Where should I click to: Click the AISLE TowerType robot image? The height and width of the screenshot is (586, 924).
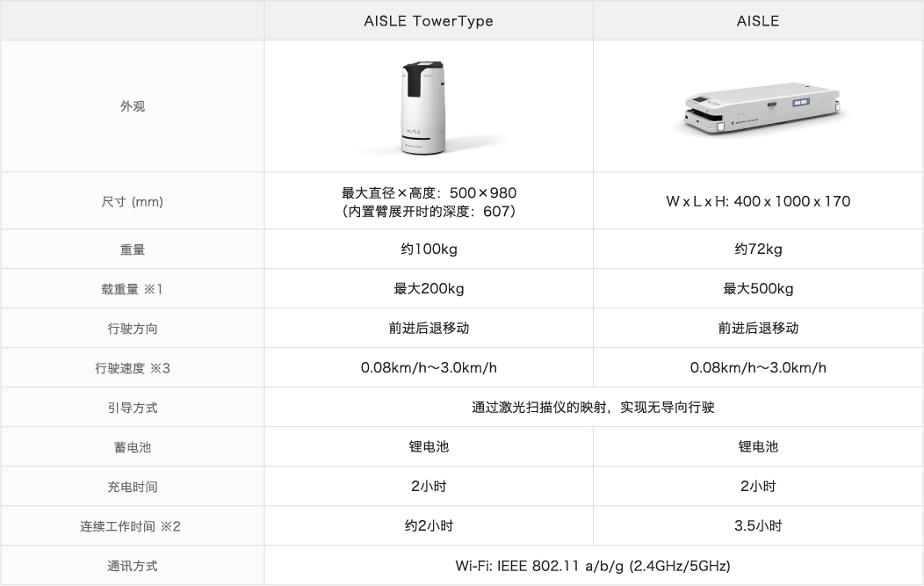tap(424, 107)
